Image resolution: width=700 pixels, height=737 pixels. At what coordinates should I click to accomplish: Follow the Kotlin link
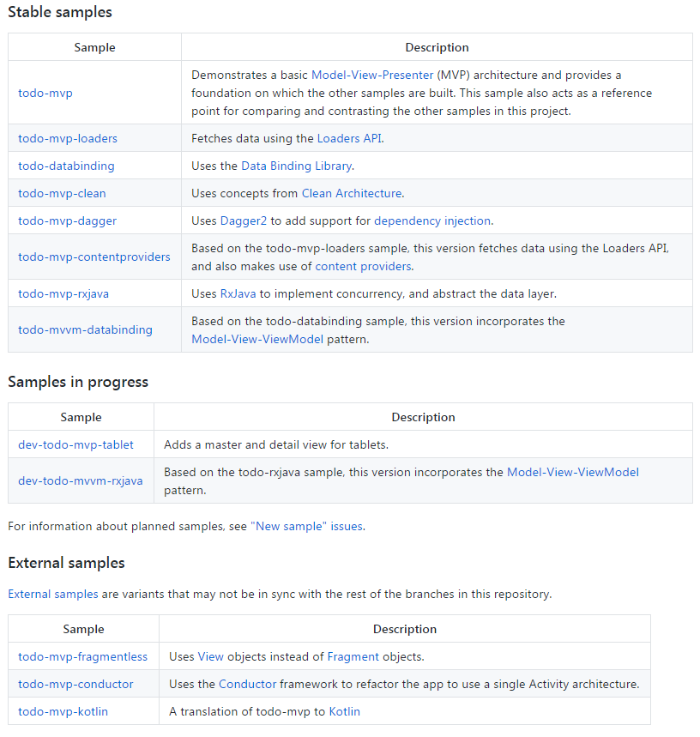click(344, 712)
